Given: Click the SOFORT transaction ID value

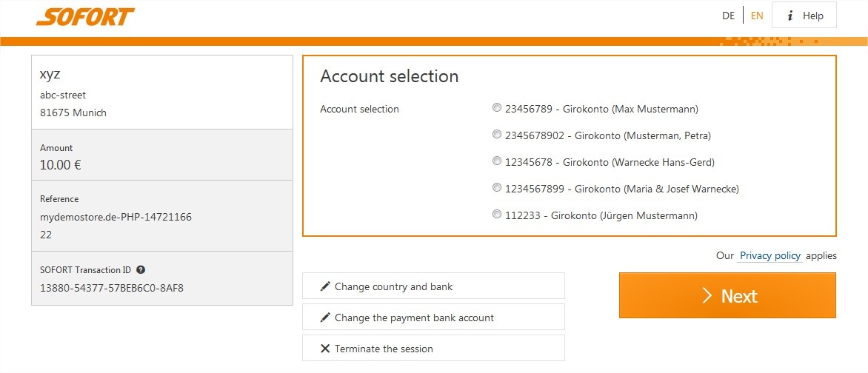Looking at the screenshot, I should tap(112, 288).
